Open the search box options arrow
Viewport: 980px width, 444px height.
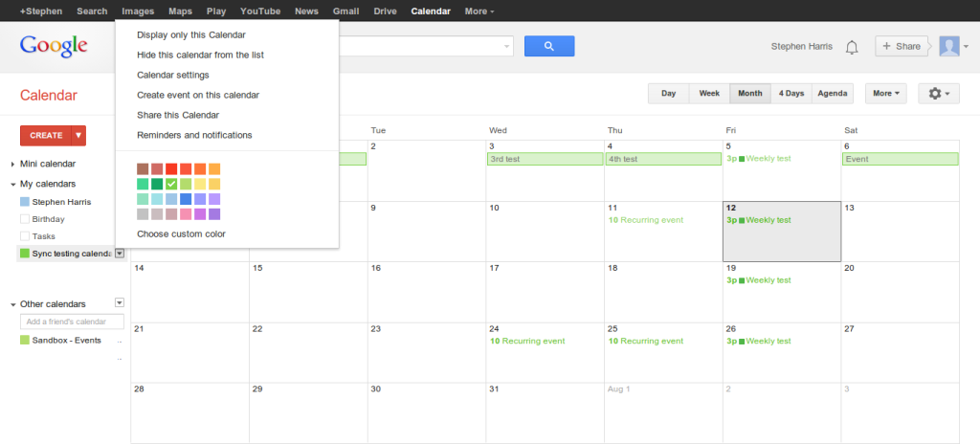(507, 46)
